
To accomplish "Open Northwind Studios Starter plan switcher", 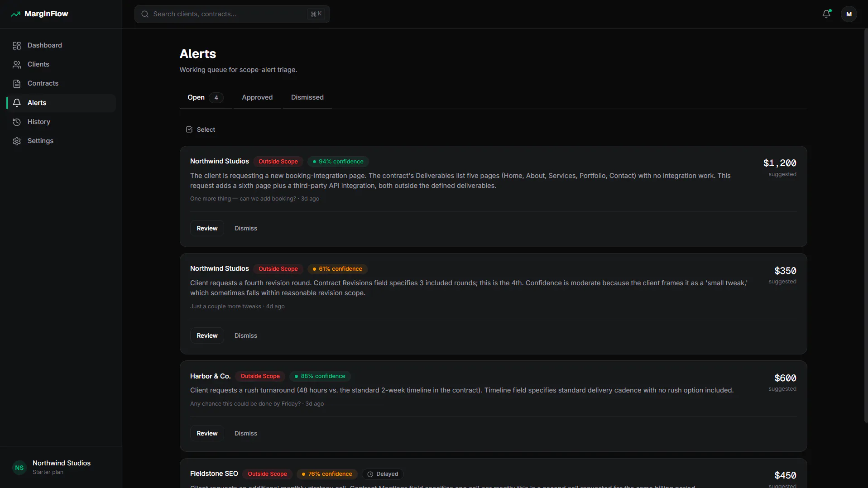I will pyautogui.click(x=61, y=467).
